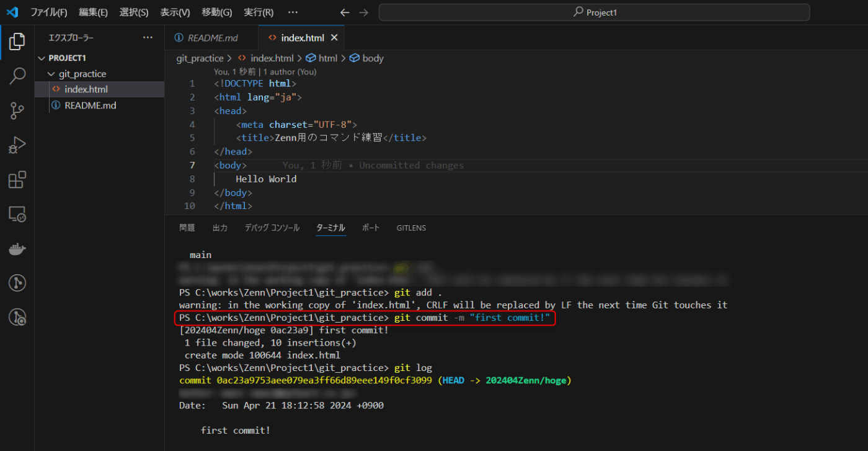The image size is (868, 451).
Task: Open the GitLens view icon
Action: point(17,284)
